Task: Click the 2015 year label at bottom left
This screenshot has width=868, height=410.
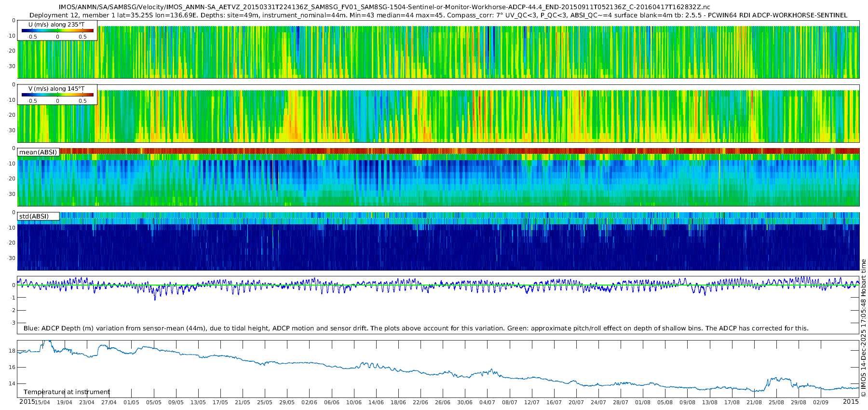Action: pos(27,402)
